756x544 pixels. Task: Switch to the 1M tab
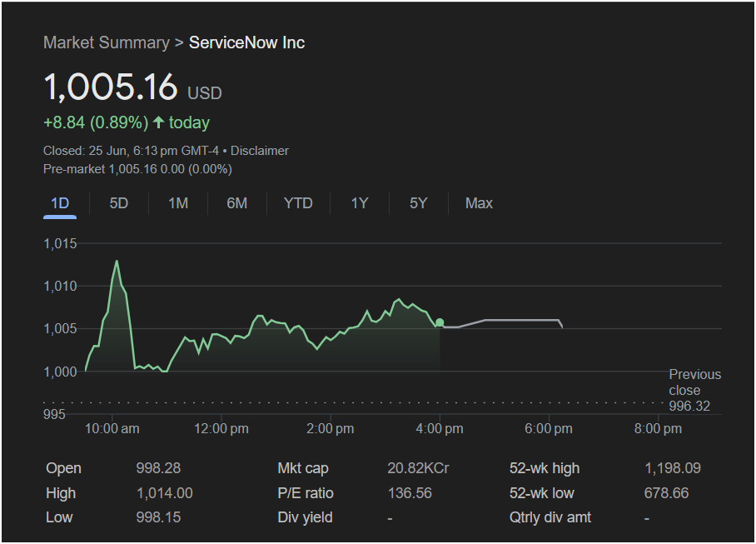178,203
